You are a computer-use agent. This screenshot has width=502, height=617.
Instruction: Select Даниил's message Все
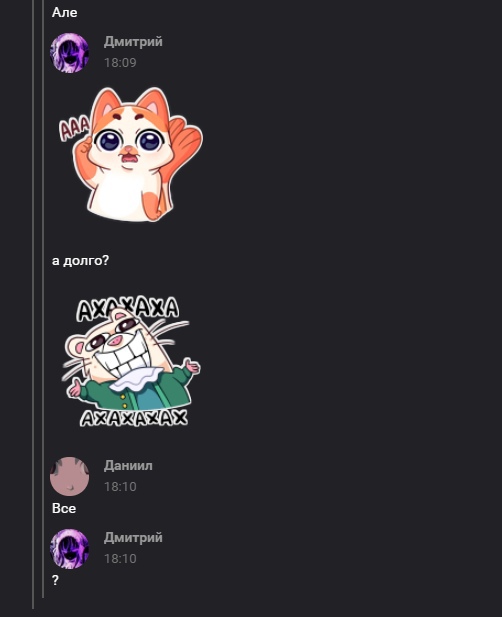click(x=64, y=508)
